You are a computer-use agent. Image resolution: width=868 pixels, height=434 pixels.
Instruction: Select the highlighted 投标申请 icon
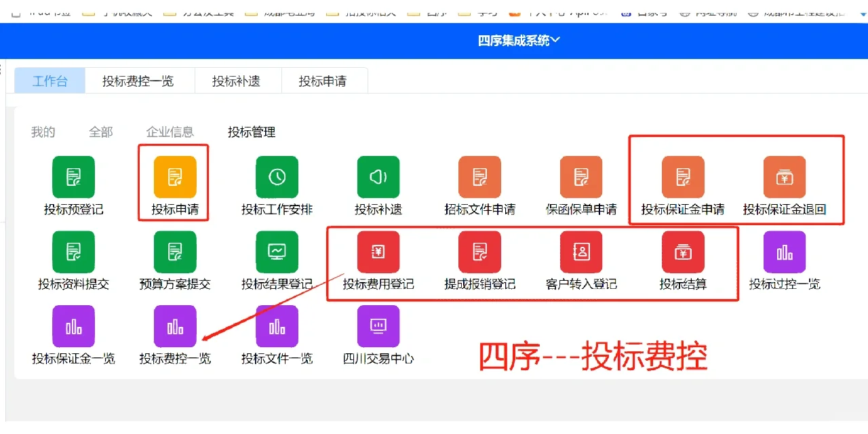(174, 177)
